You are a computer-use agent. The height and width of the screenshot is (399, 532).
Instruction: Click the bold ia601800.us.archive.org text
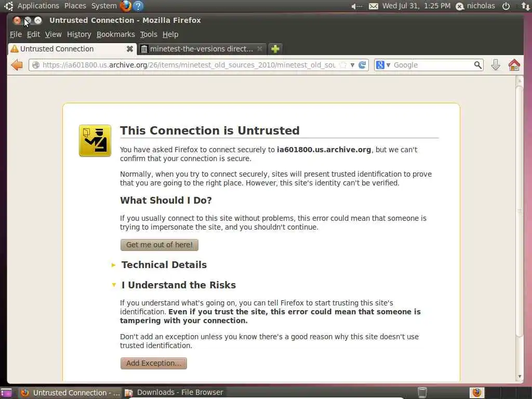(x=324, y=150)
